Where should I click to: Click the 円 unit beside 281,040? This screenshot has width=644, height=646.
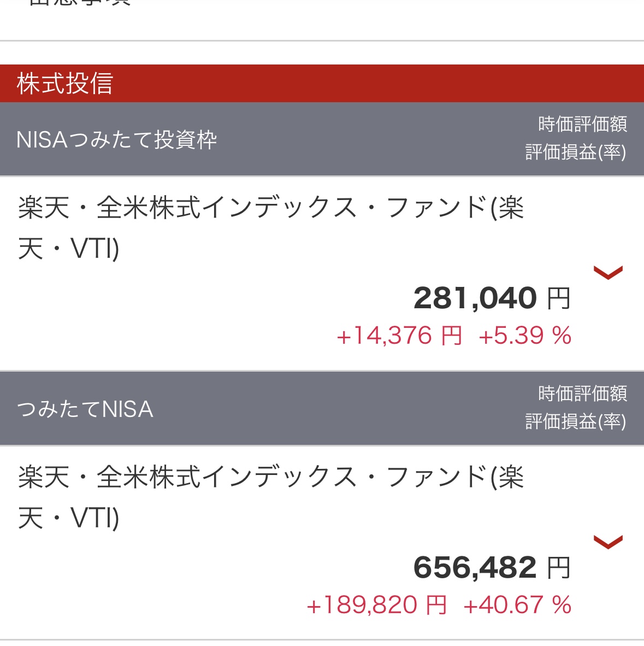559,299
